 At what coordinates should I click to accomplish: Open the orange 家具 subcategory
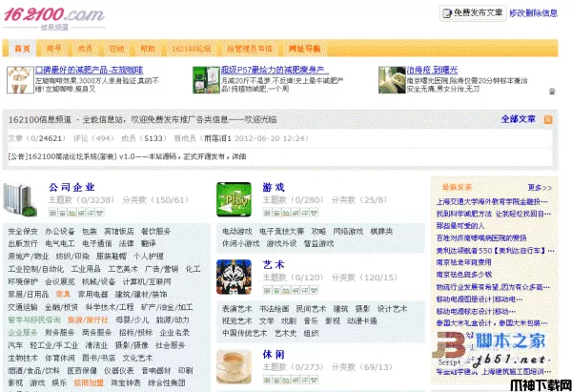coord(63,294)
